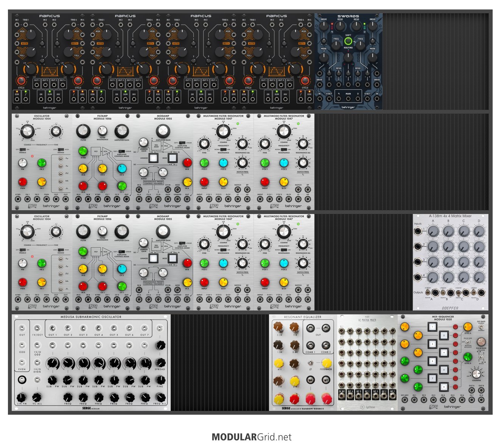The image size is (504, 445).
Task: Toggle the RANGE switch on upper-row Oscillator 1004
Action: 61,149
